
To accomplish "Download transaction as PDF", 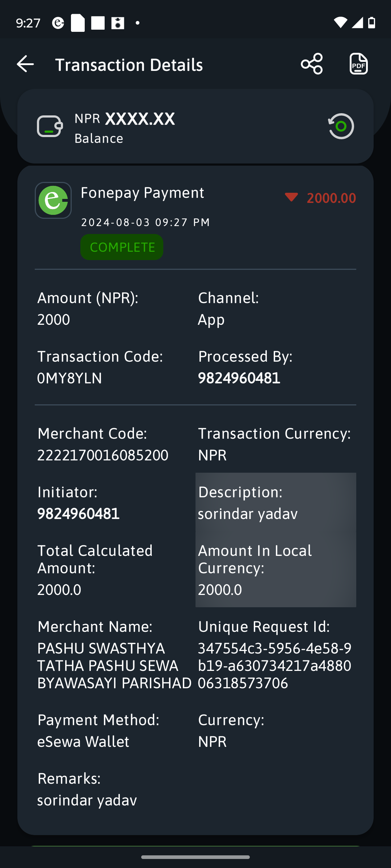I will pyautogui.click(x=358, y=64).
